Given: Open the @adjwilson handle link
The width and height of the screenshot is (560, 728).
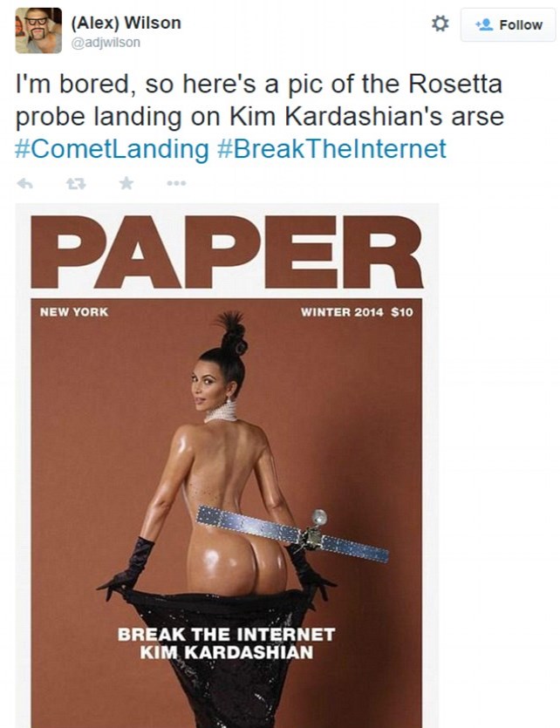Looking at the screenshot, I should pyautogui.click(x=106, y=43).
